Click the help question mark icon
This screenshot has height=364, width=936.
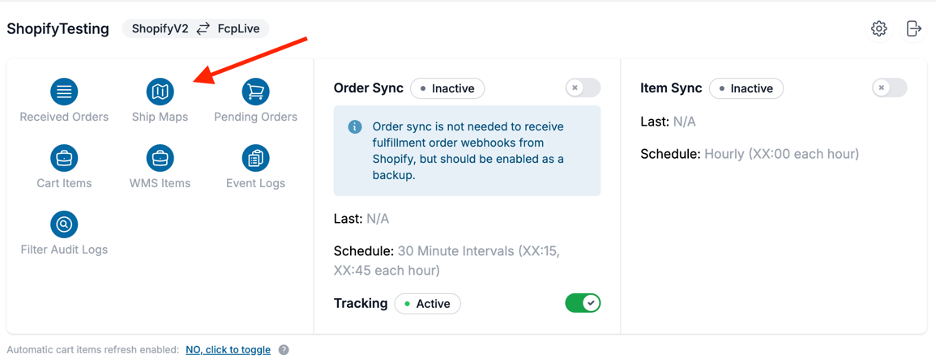(284, 350)
